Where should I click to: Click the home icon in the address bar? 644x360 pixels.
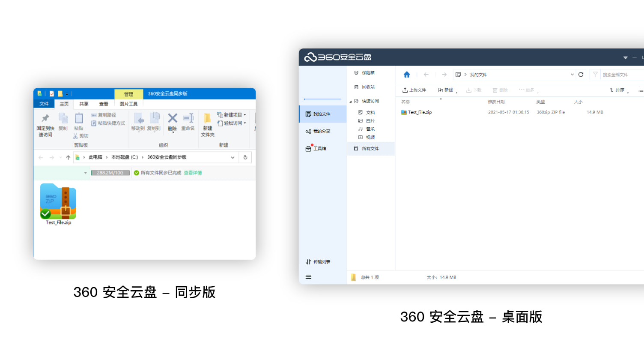406,74
